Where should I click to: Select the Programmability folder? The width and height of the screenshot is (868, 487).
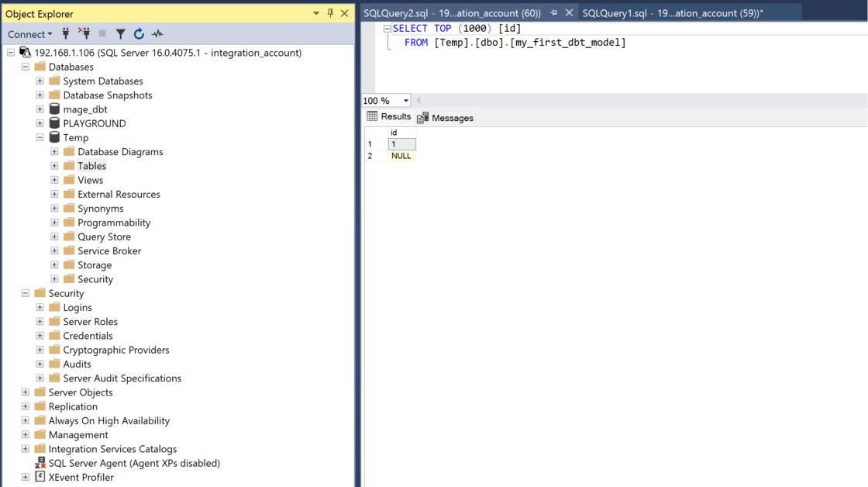point(113,223)
